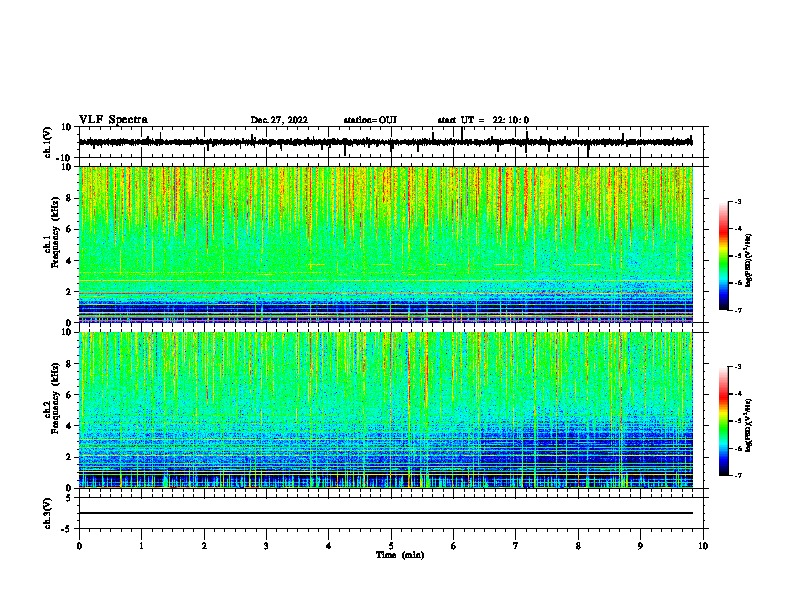792x612 pixels.
Task: Click the 'VLF Spectra' title text
Action: point(113,120)
